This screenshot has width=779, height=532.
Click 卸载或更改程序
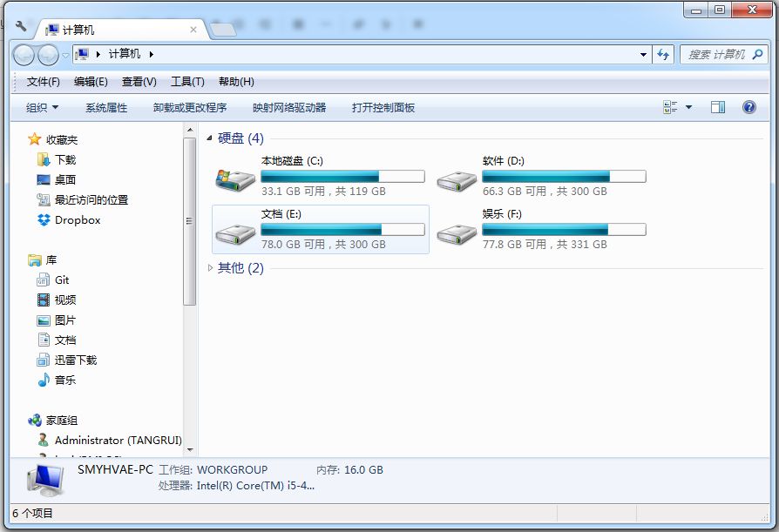tap(190, 107)
